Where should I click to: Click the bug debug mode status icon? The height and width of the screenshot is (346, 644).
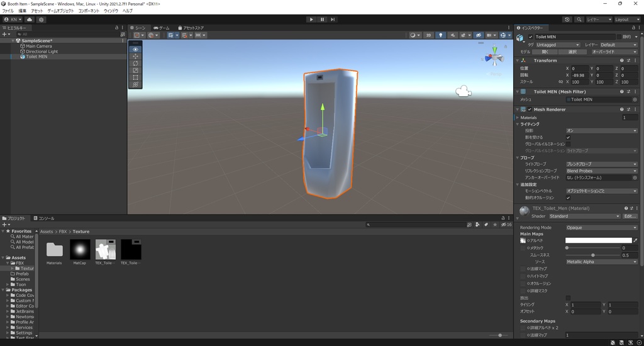coord(613,342)
